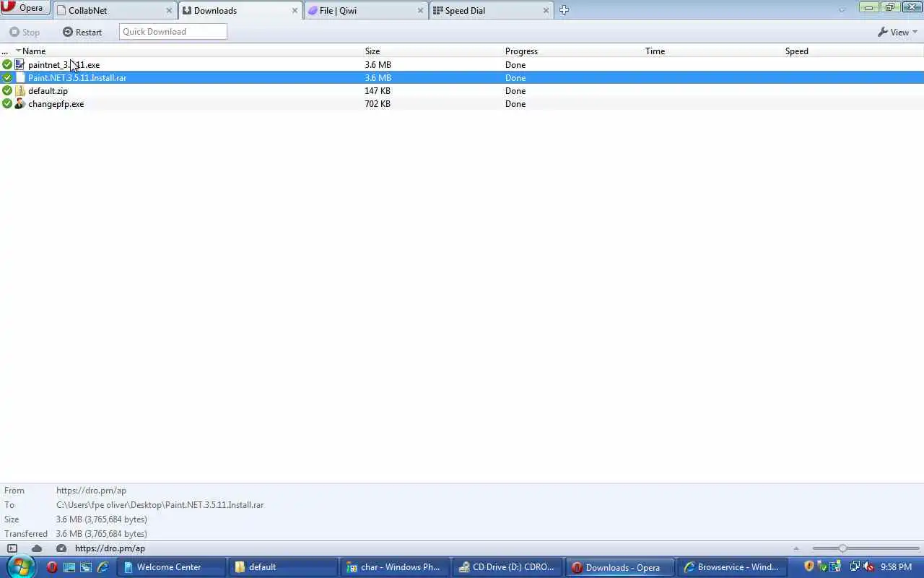Switch to Welcome Center taskbar window
The height and width of the screenshot is (578, 924).
(170, 567)
